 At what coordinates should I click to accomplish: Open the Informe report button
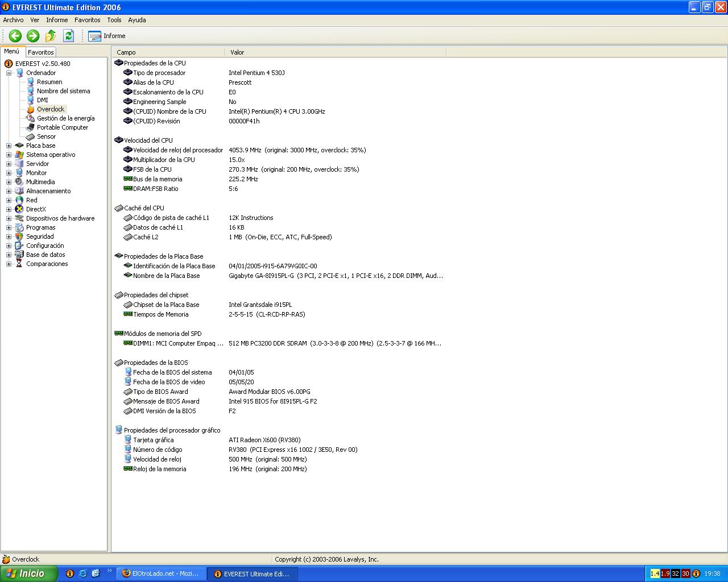click(107, 36)
